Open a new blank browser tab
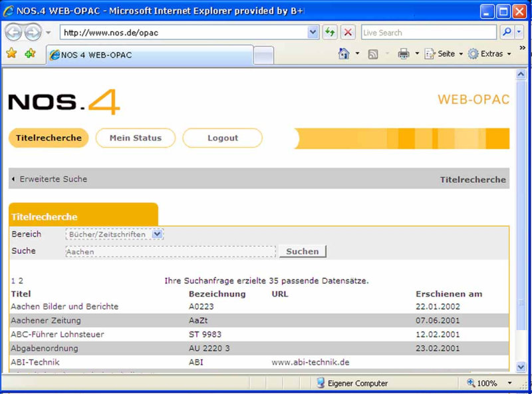Image resolution: width=532 pixels, height=394 pixels. click(x=263, y=55)
